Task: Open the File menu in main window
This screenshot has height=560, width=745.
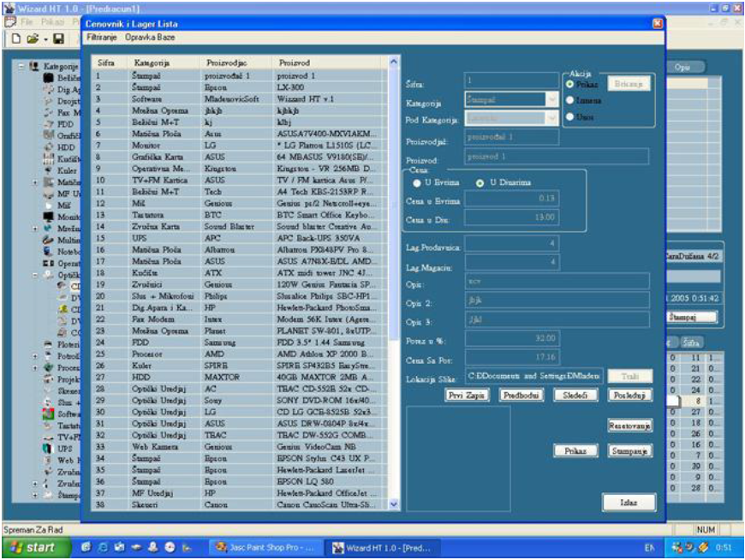Action: pos(27,22)
